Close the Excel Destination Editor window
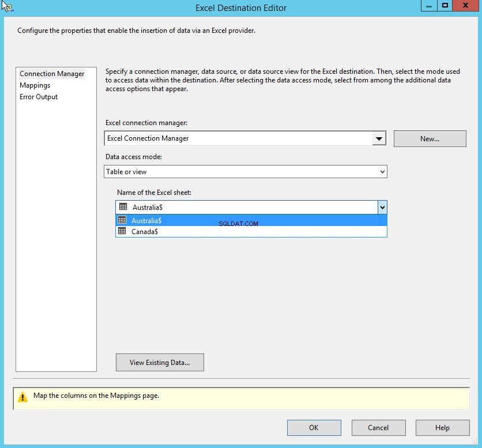Image resolution: width=482 pixels, height=448 pixels. point(465,6)
